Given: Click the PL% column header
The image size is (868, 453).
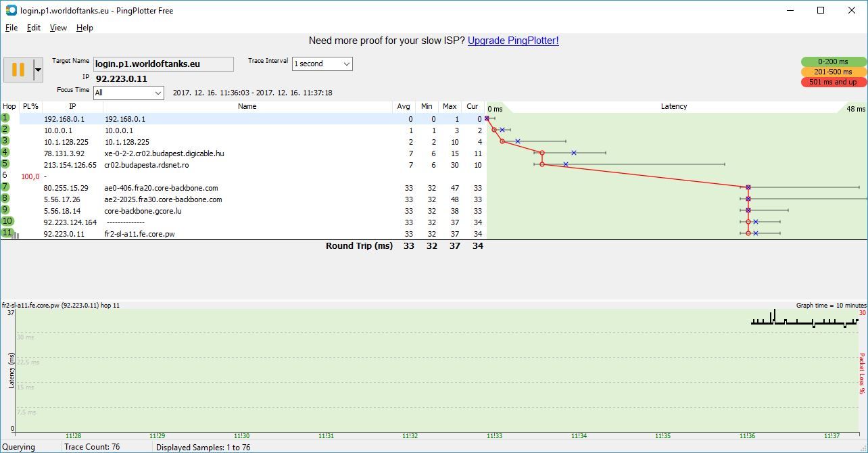Looking at the screenshot, I should click(x=30, y=107).
